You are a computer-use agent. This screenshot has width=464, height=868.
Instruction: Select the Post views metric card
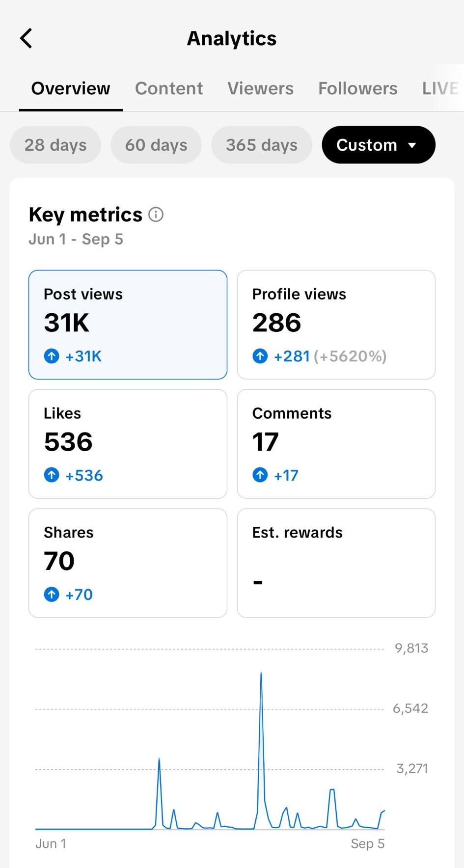(128, 325)
